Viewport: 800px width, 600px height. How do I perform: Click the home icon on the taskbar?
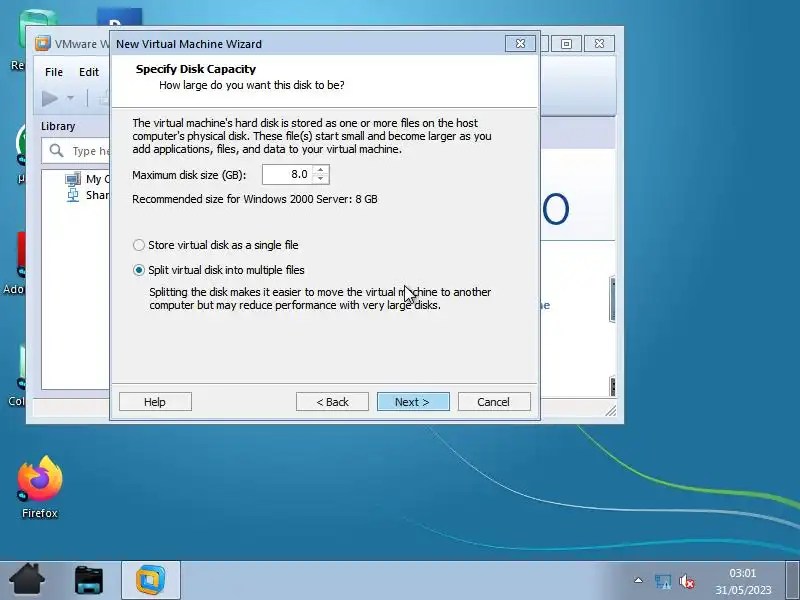[27, 579]
